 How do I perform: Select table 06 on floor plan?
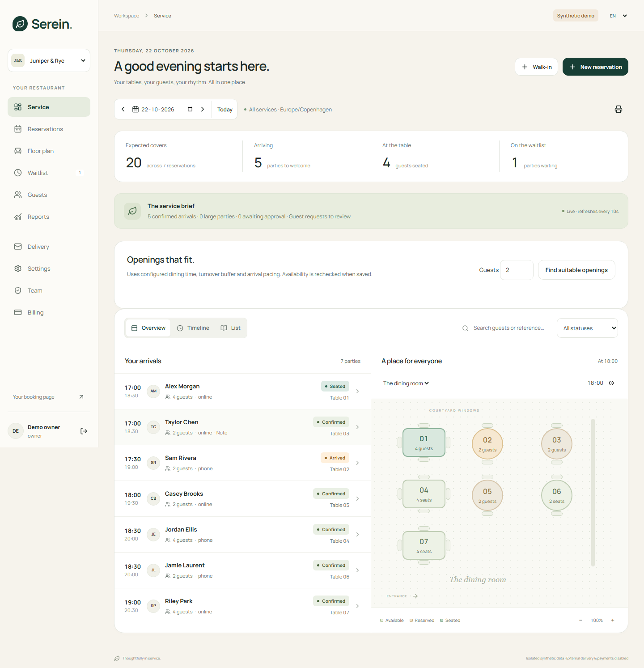557,495
